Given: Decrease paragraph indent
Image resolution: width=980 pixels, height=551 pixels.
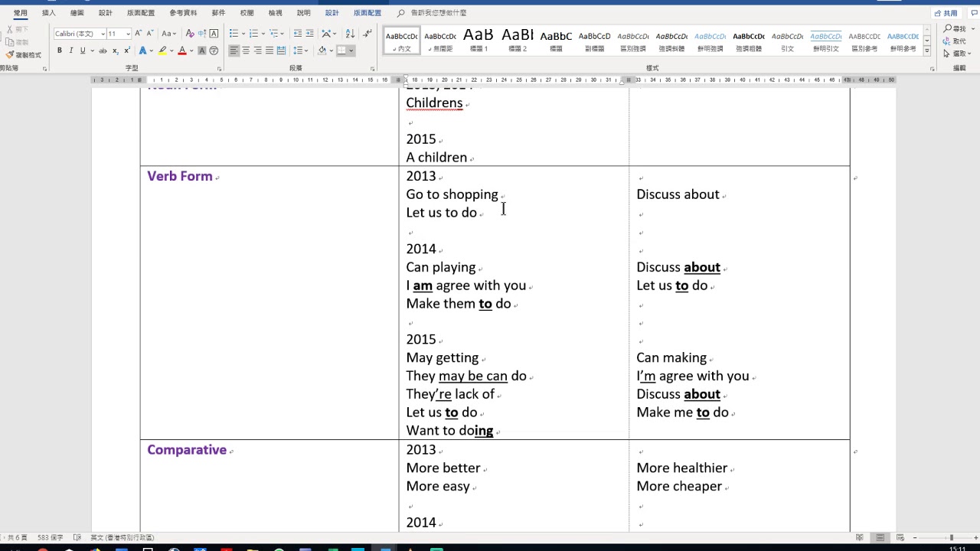Looking at the screenshot, I should point(297,34).
